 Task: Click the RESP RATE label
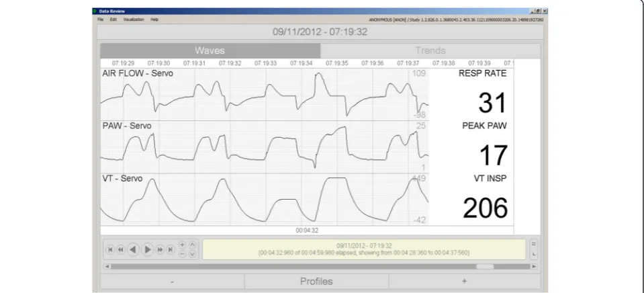[x=483, y=73]
